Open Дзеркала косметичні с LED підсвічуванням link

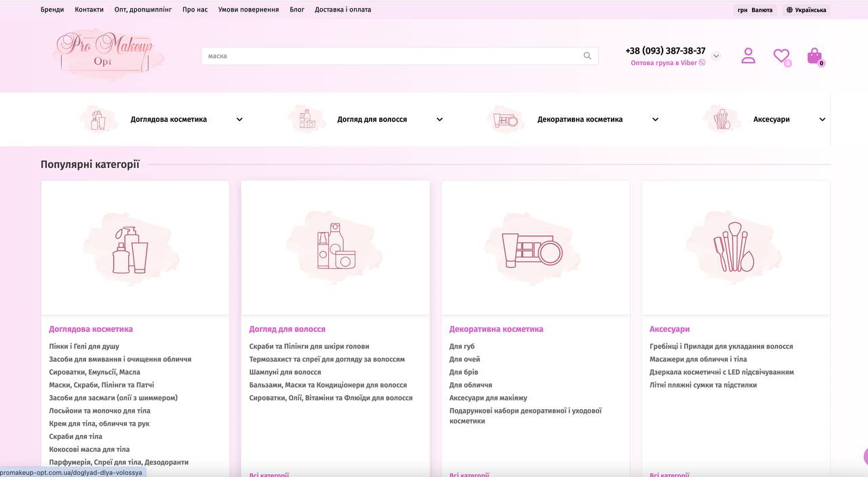coord(722,372)
